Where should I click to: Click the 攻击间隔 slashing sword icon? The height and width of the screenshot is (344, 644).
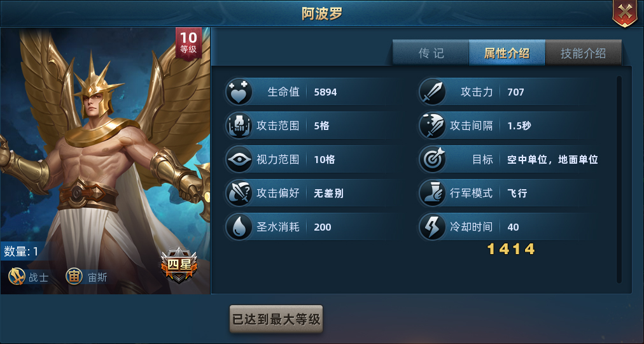point(432,125)
